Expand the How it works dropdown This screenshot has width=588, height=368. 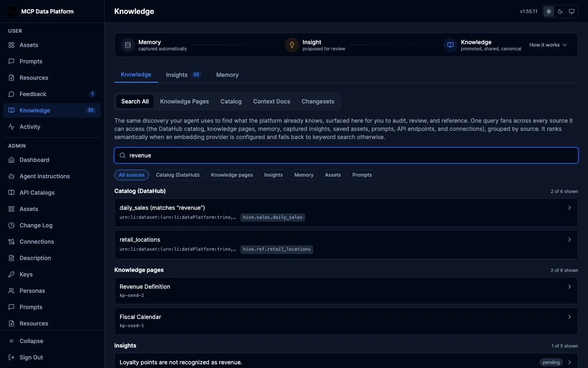[548, 45]
